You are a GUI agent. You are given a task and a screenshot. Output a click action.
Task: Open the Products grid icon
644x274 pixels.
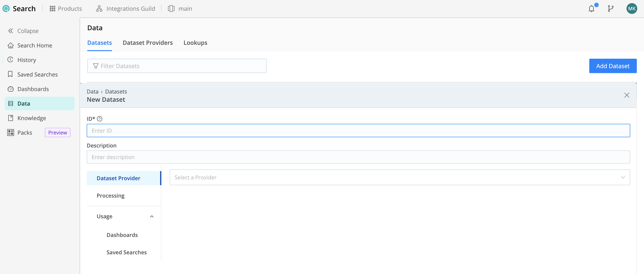click(x=52, y=8)
